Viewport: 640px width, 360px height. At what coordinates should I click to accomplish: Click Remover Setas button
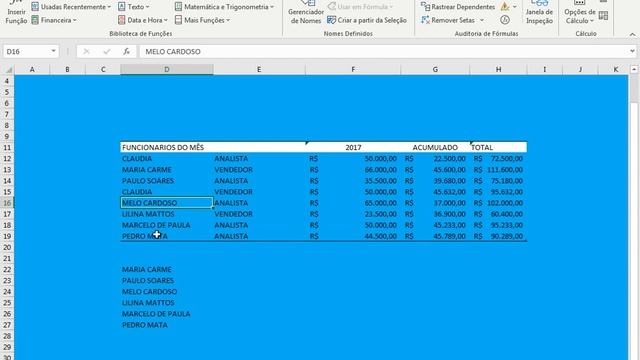pos(448,20)
